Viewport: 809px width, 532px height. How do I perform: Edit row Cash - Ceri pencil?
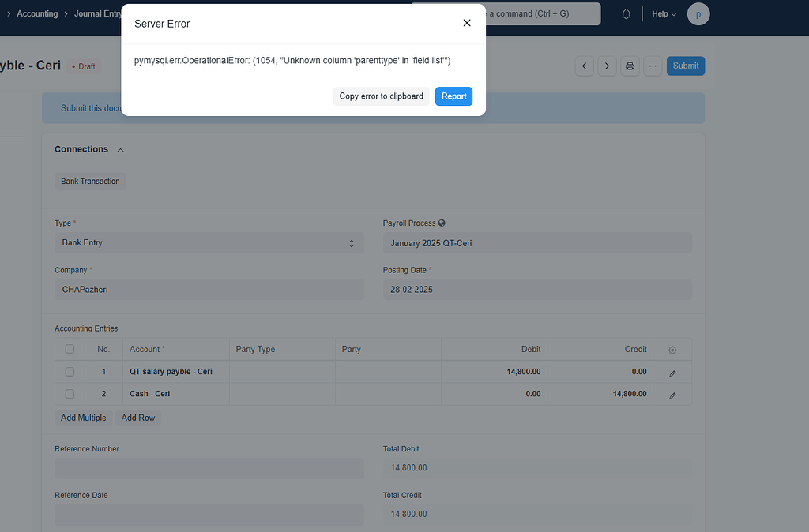(x=672, y=395)
